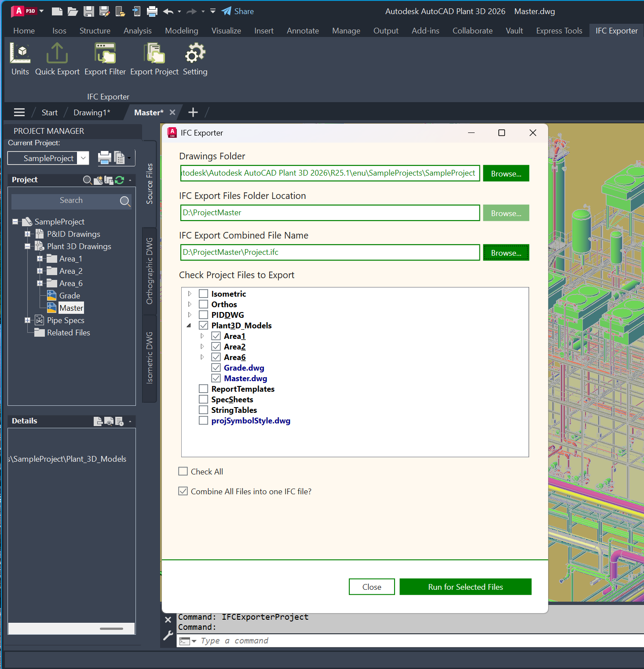Open the Export Filter tool
The width and height of the screenshot is (644, 669).
105,54
